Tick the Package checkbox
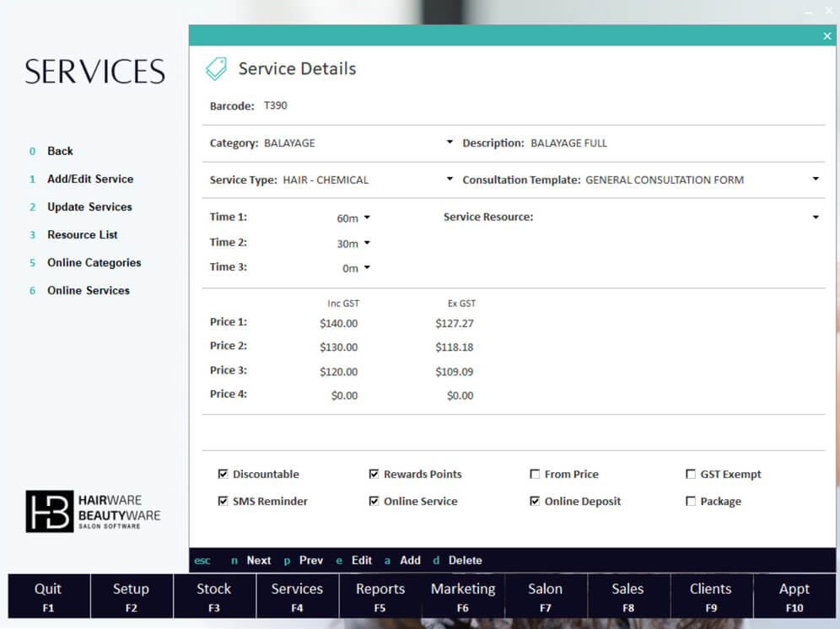The height and width of the screenshot is (629, 840). (x=691, y=501)
